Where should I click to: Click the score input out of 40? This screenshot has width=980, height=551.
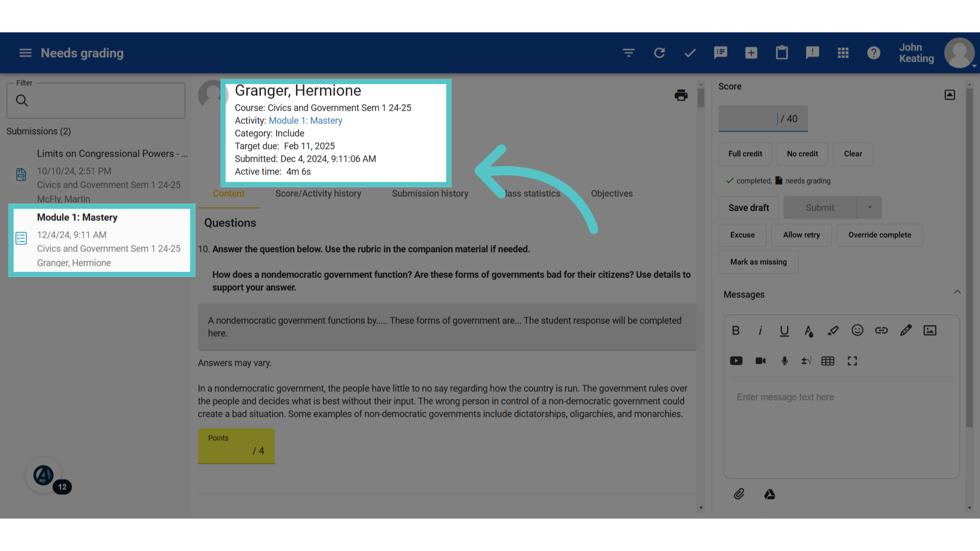tap(763, 118)
